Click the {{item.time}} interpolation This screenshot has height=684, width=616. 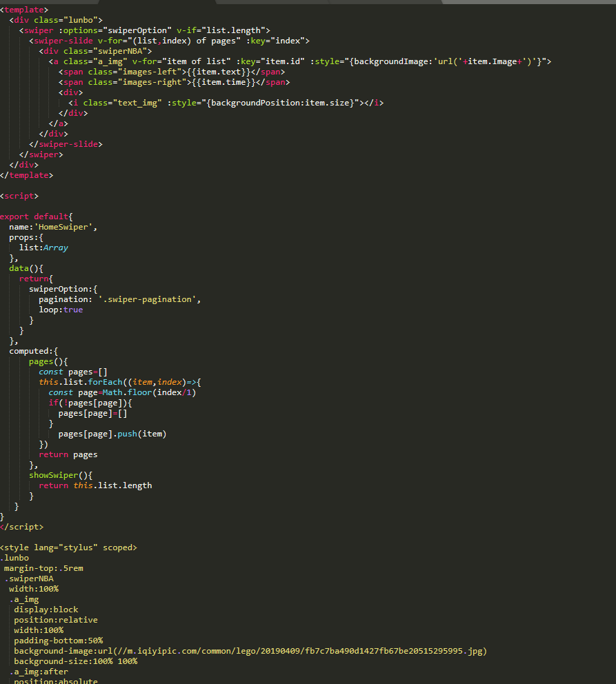(223, 83)
